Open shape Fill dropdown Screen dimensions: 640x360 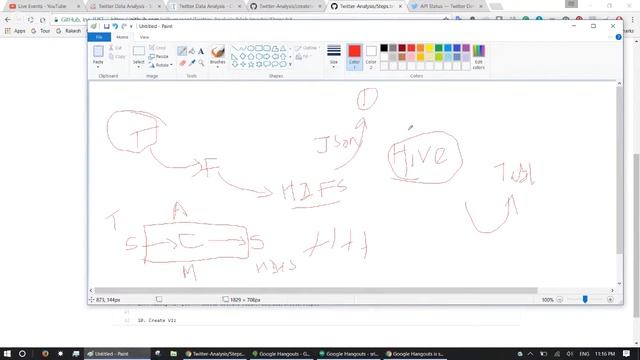pos(303,57)
